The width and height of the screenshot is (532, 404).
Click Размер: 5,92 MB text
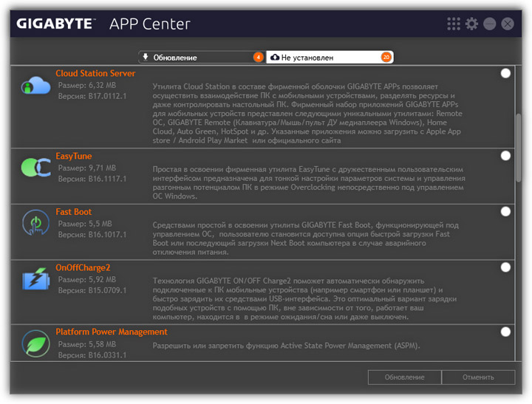coord(87,280)
